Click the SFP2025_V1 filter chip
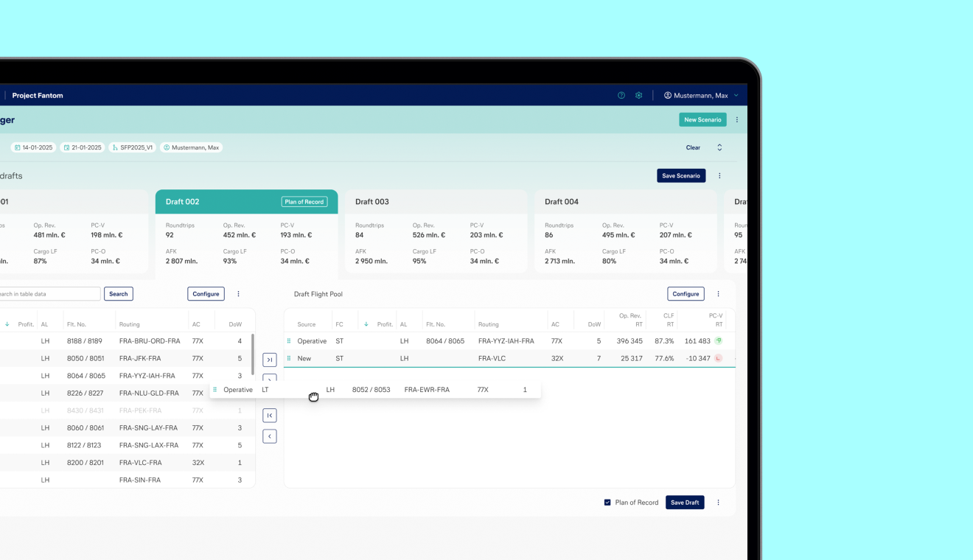This screenshot has height=560, width=973. tap(133, 147)
